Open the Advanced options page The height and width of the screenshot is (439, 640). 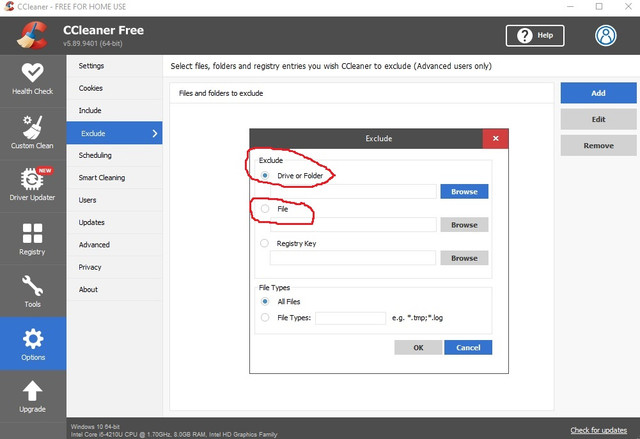(x=114, y=245)
